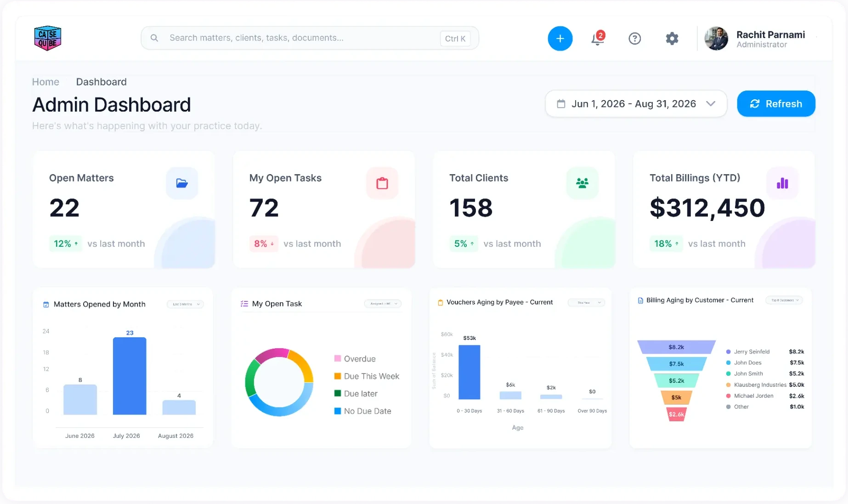
Task: Click the Total Billings bar chart icon
Action: pos(783,183)
